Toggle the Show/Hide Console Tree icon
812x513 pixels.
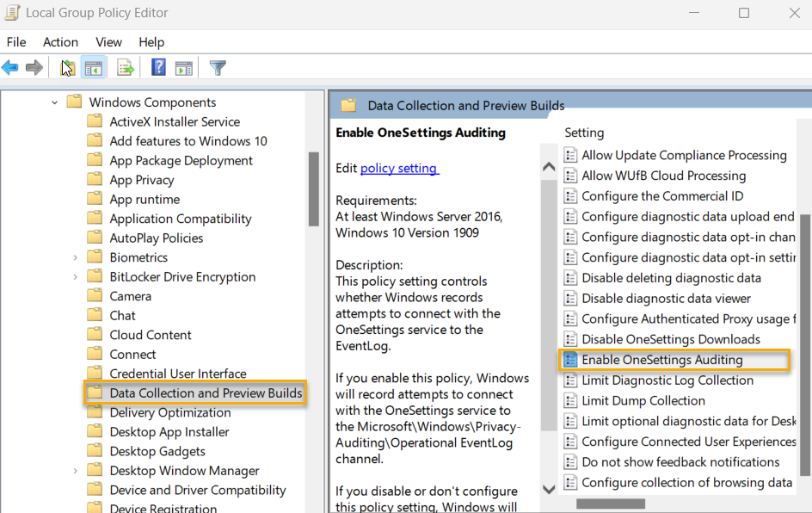tap(93, 67)
